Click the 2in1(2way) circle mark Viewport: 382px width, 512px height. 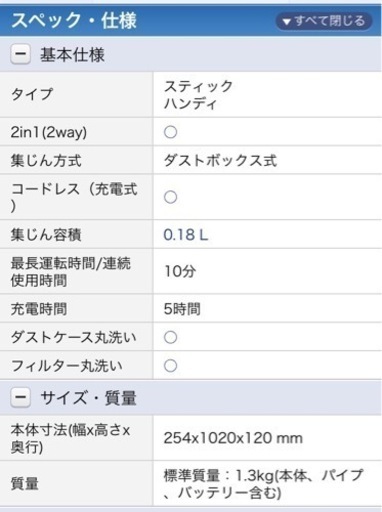[x=170, y=132]
